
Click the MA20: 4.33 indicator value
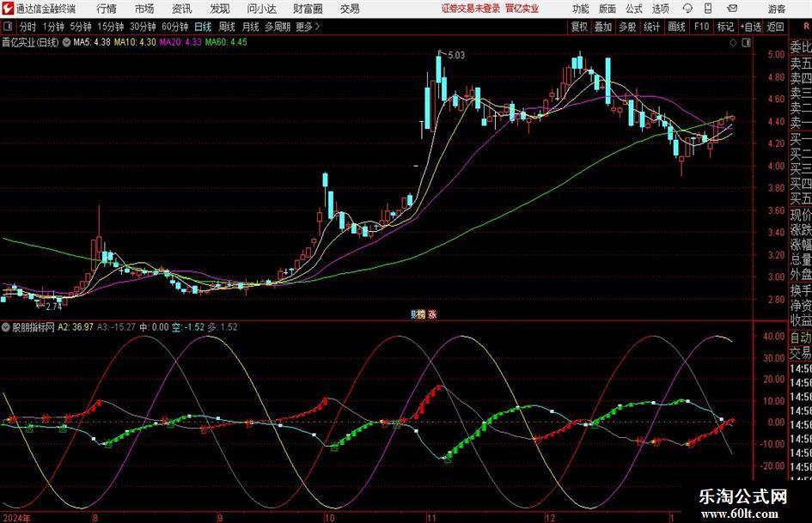(x=180, y=42)
